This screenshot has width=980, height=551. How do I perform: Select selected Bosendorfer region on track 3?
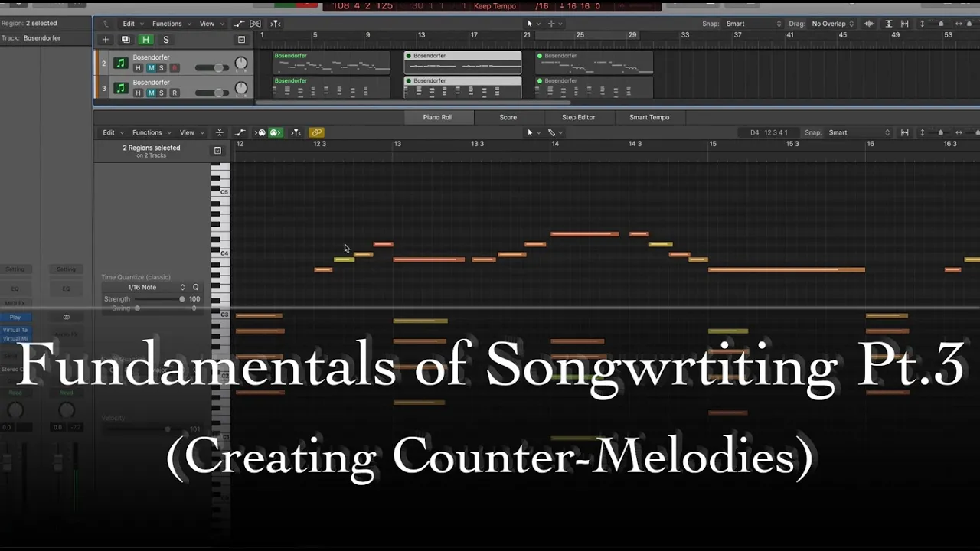(x=462, y=87)
